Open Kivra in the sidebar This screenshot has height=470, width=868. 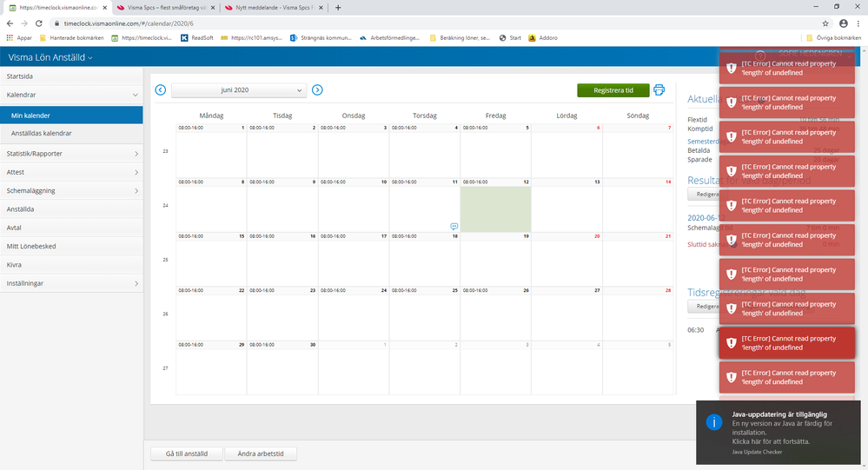[x=71, y=265]
